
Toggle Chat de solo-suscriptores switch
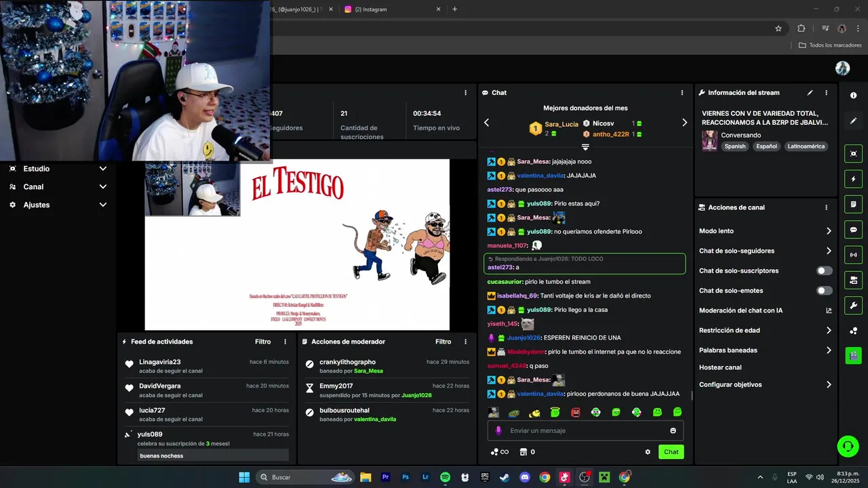pos(824,270)
